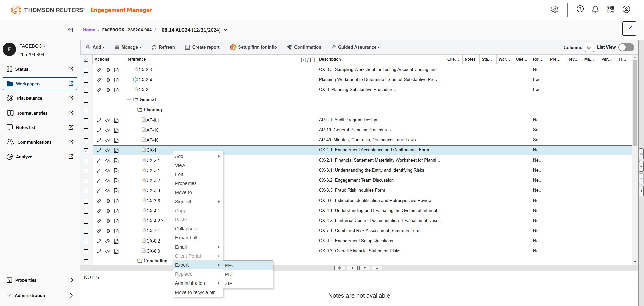Viewport: 644px width, 306px height.
Task: Click the document icon for CX-8.4 row
Action: pyautogui.click(x=116, y=80)
